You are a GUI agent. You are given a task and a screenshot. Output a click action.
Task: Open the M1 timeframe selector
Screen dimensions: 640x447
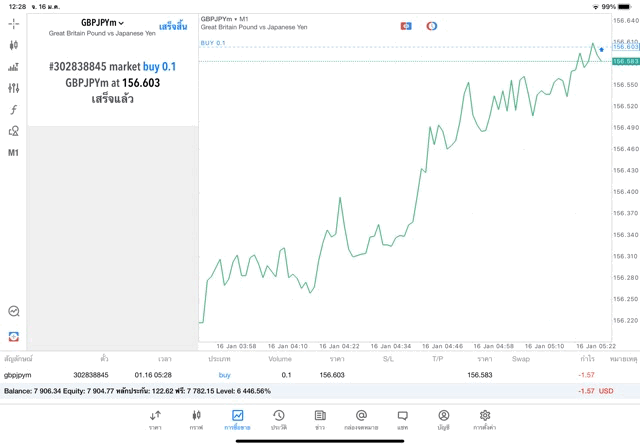14,153
